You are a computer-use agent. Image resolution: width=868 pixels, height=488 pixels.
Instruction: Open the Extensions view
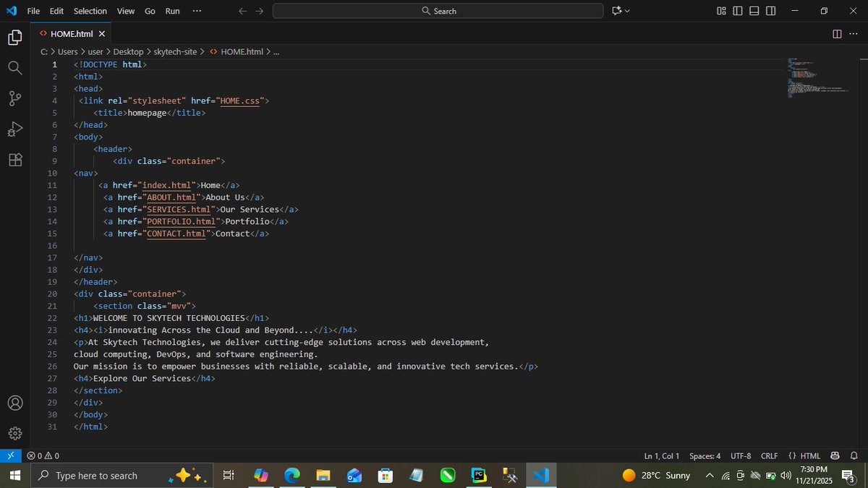pyautogui.click(x=15, y=160)
